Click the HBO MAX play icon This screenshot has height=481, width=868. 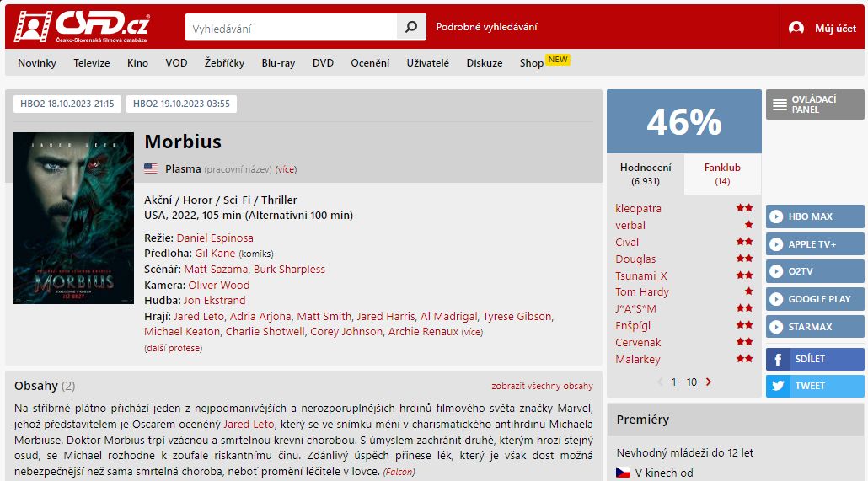(x=776, y=216)
